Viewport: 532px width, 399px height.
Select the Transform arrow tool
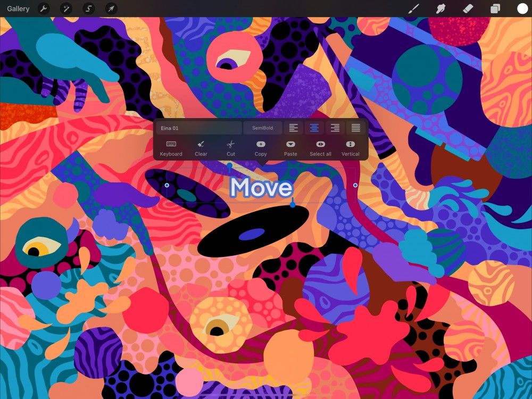pyautogui.click(x=111, y=9)
